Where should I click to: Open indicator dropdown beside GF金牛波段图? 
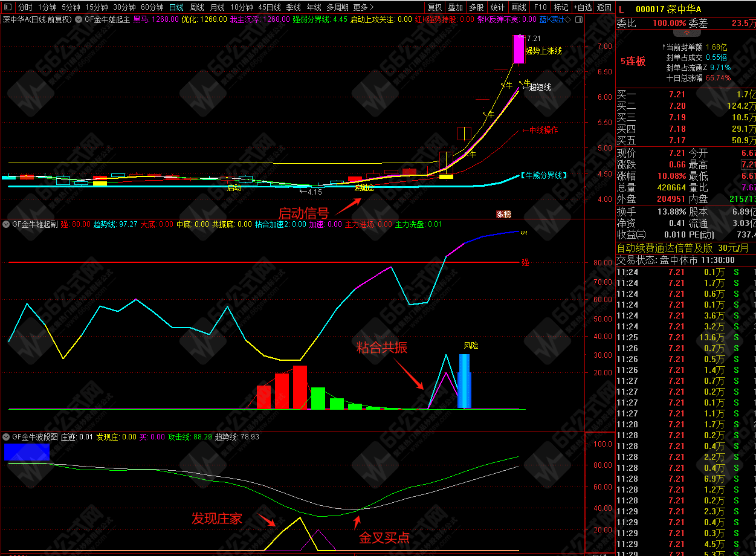click(6, 436)
